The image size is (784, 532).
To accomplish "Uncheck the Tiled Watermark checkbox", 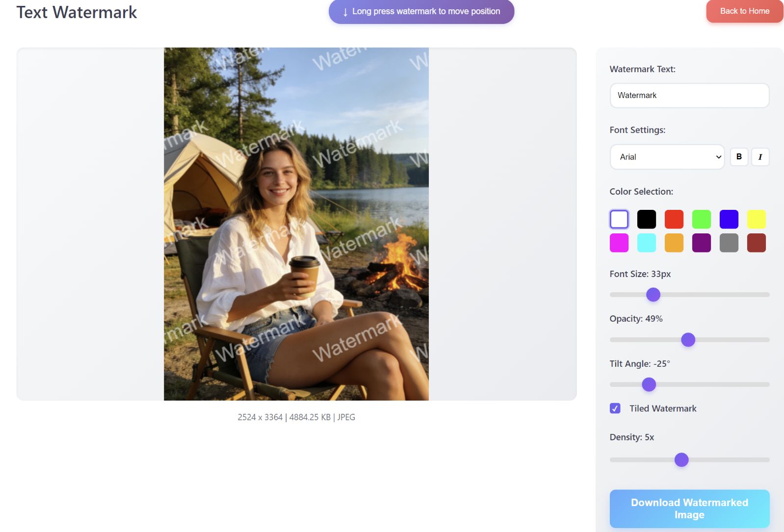I will 615,408.
